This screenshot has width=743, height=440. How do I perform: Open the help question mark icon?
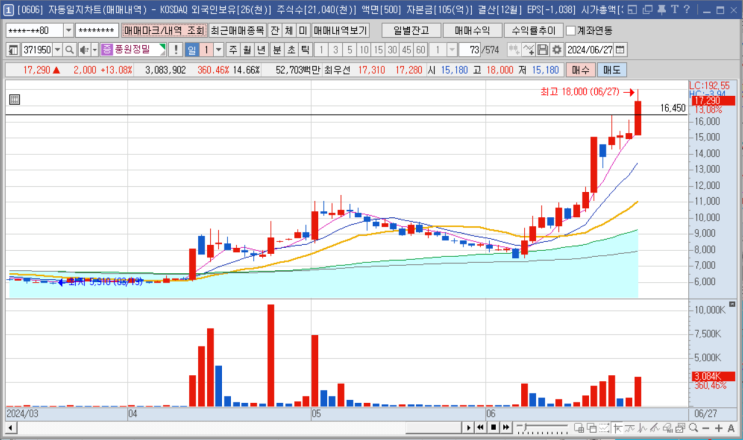point(687,9)
